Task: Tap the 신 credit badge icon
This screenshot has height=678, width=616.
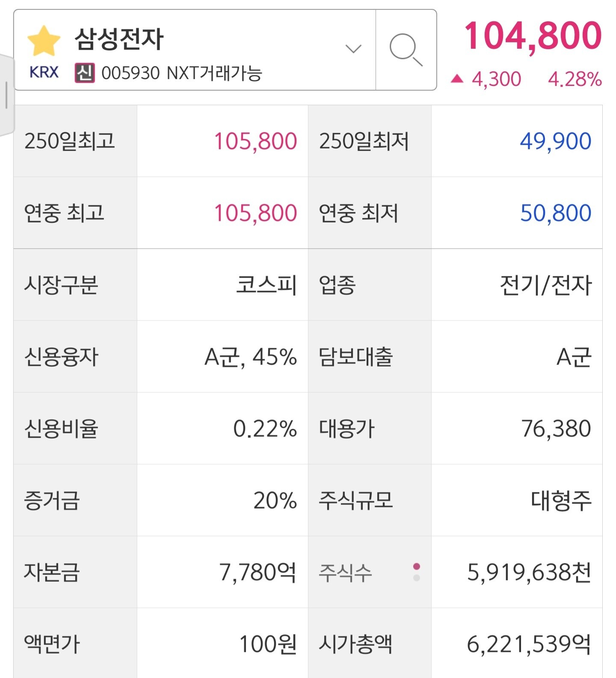Action: tap(85, 73)
